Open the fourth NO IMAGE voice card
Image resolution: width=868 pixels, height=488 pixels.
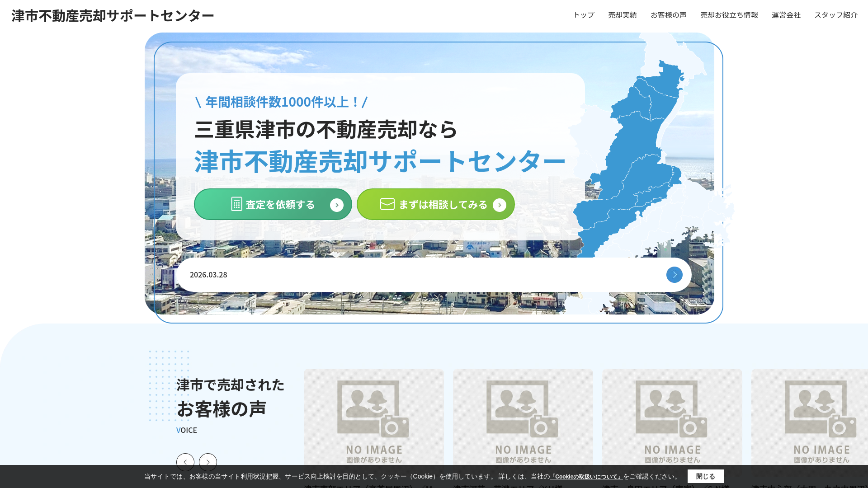810,422
